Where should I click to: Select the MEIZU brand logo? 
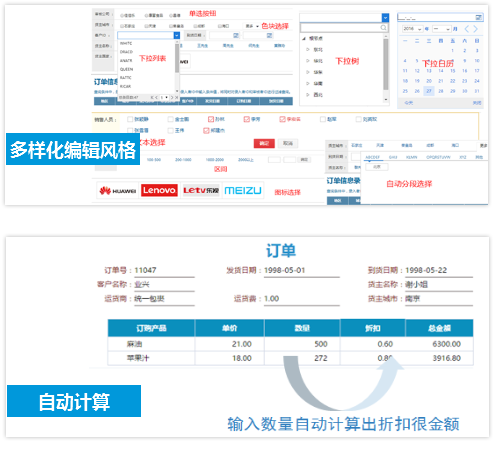[x=243, y=190]
